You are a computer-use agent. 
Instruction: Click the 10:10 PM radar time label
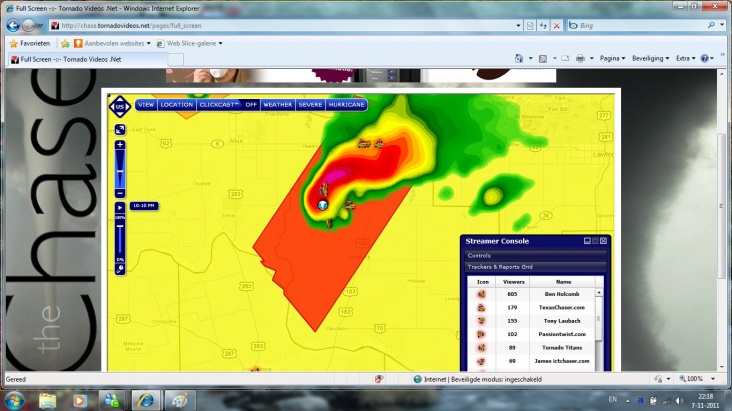click(x=144, y=206)
